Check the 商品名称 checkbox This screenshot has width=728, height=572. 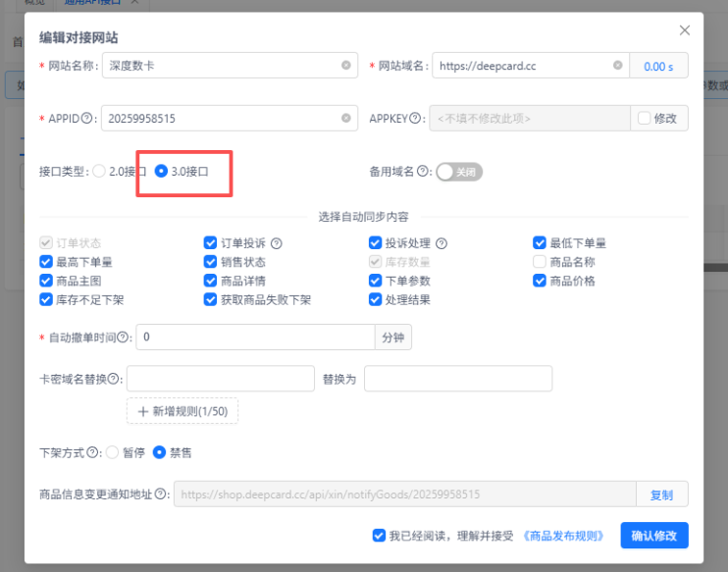(x=540, y=262)
